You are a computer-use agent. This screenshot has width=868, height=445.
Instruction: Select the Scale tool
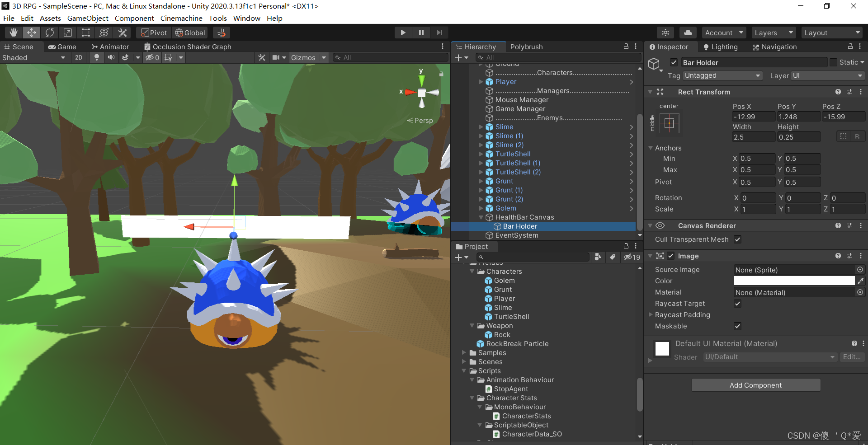[x=68, y=32]
